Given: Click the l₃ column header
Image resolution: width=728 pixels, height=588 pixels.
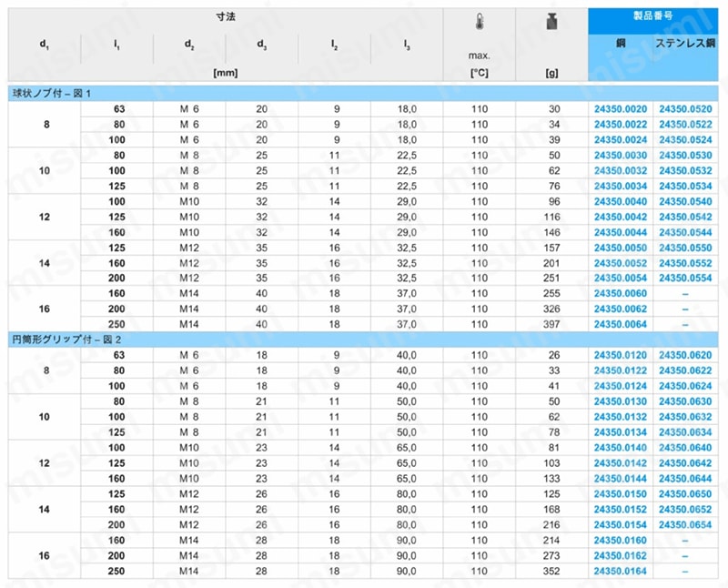Looking at the screenshot, I should 407,45.
